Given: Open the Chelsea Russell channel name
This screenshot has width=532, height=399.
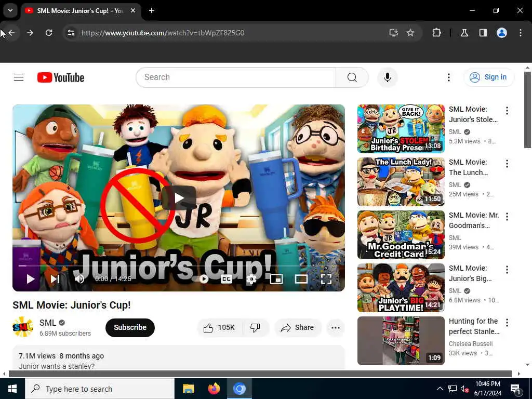Looking at the screenshot, I should [x=471, y=344].
